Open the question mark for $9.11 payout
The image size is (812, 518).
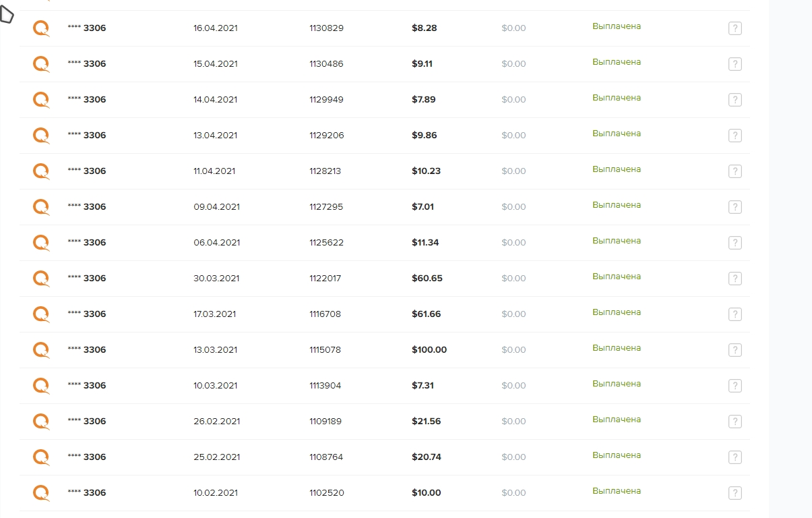[735, 64]
